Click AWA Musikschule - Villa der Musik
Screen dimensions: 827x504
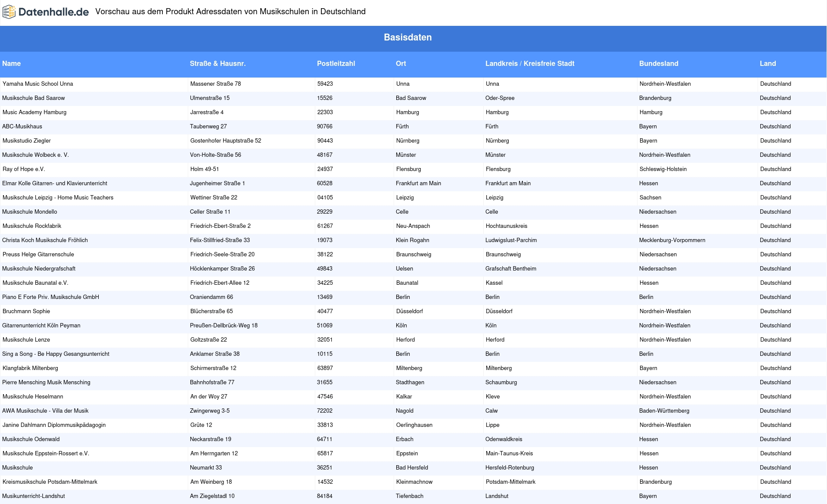tap(45, 411)
